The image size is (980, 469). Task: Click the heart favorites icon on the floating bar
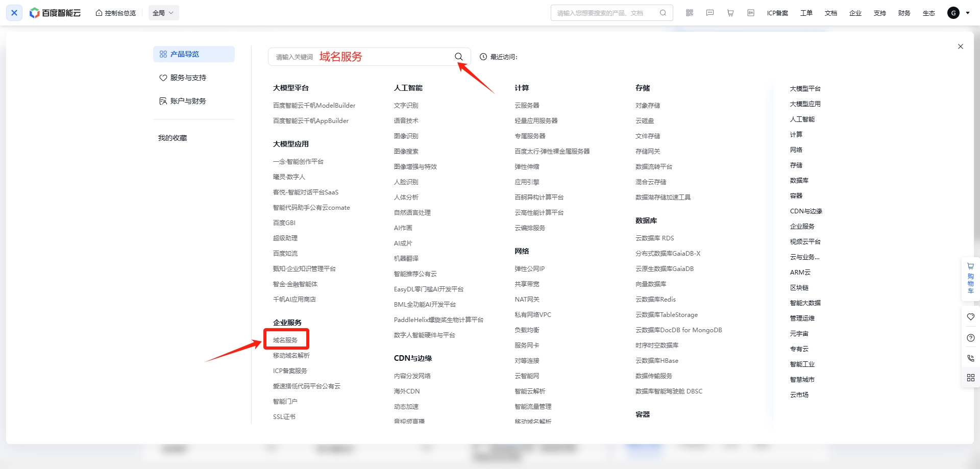[x=971, y=317]
